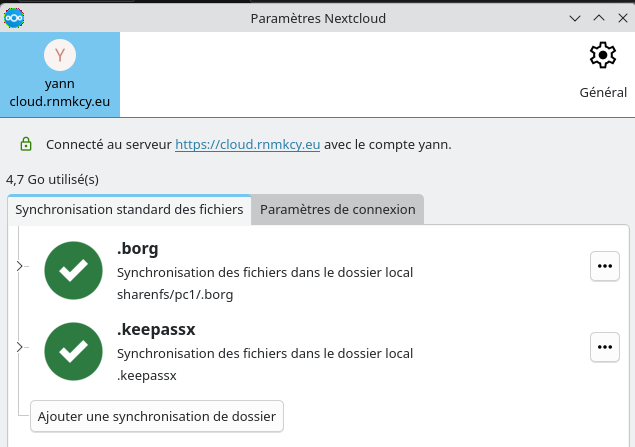Open the Général settings gear
This screenshot has width=635, height=447.
point(603,57)
